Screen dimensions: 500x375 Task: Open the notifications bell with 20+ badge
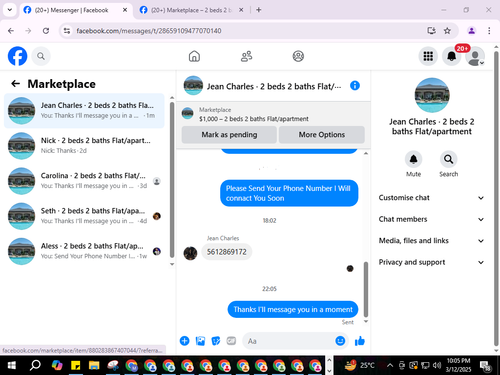[x=452, y=56]
